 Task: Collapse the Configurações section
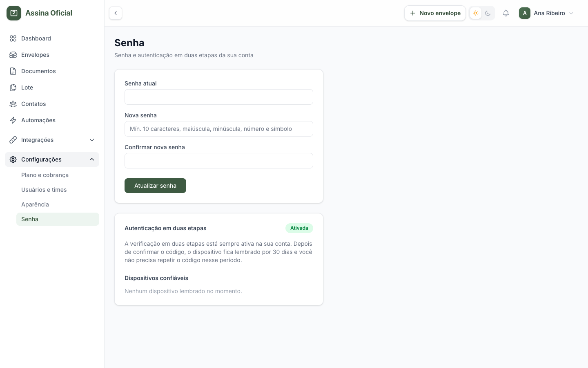pos(52,159)
